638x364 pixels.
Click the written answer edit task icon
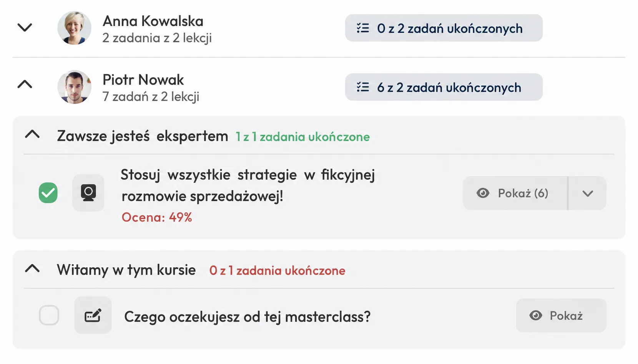(93, 315)
